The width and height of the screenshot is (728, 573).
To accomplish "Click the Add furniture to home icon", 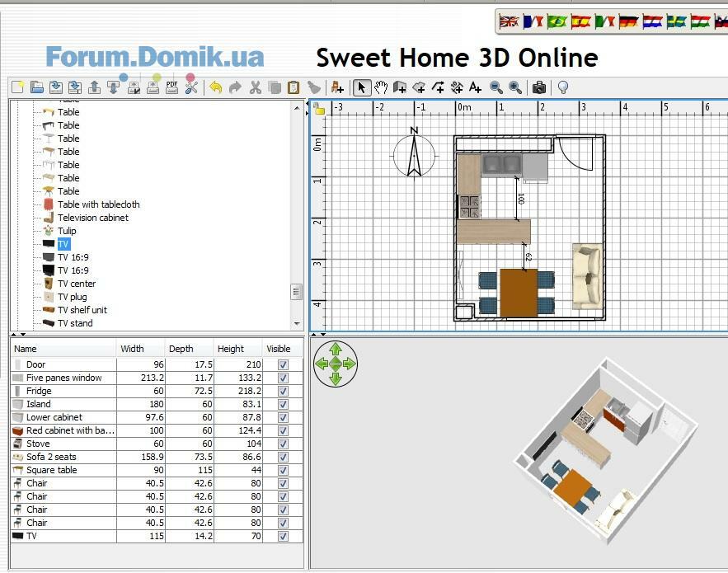I will [x=337, y=87].
